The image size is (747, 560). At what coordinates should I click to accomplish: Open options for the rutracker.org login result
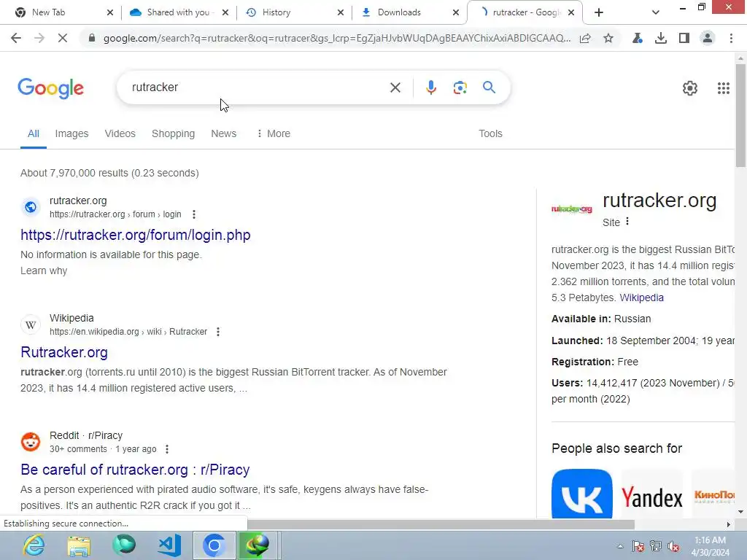tap(194, 214)
